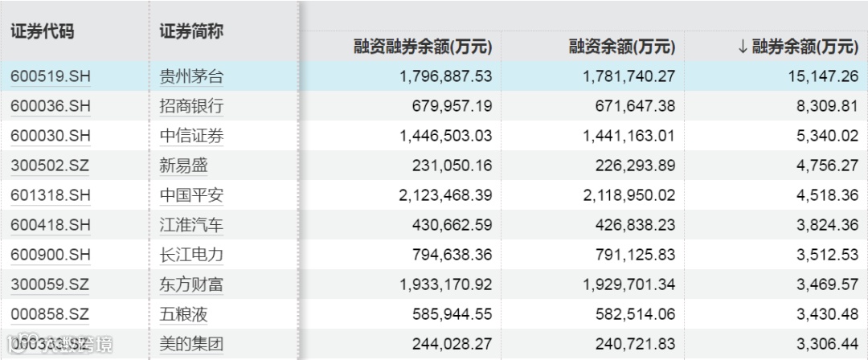Image resolution: width=868 pixels, height=360 pixels.
Task: Select the cell 3,469.57
Action: click(828, 284)
